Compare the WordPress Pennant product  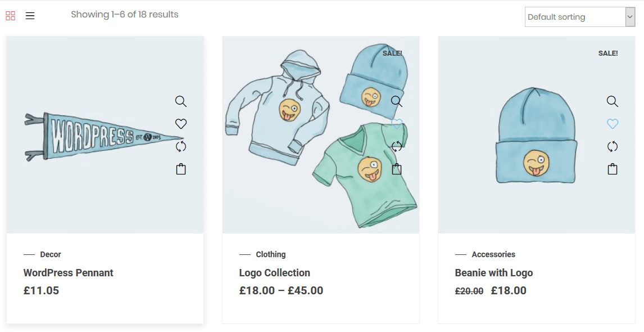point(180,146)
